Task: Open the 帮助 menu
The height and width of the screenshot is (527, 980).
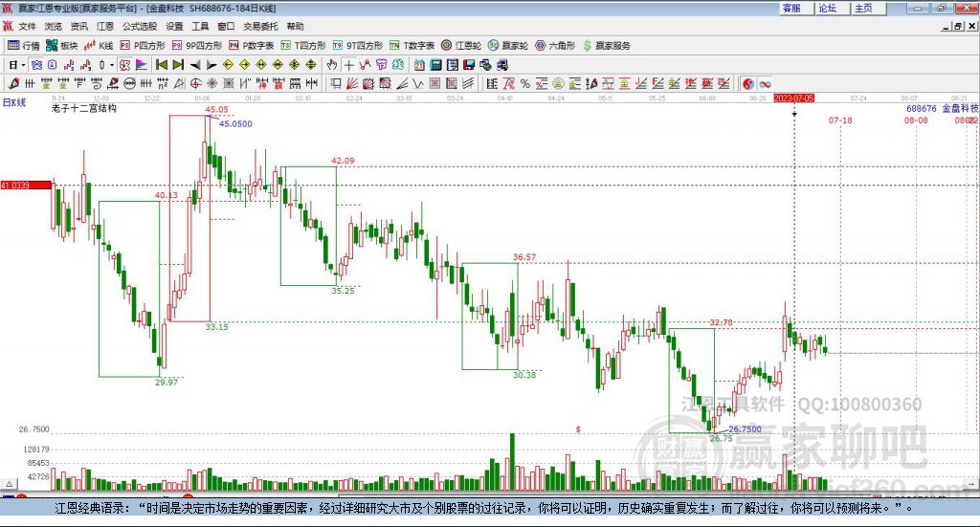Action: click(295, 26)
